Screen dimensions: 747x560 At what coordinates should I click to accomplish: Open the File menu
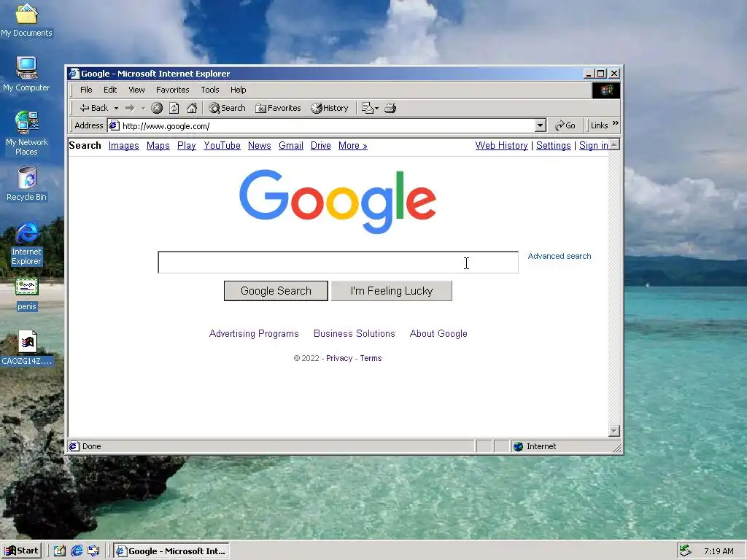coord(86,90)
